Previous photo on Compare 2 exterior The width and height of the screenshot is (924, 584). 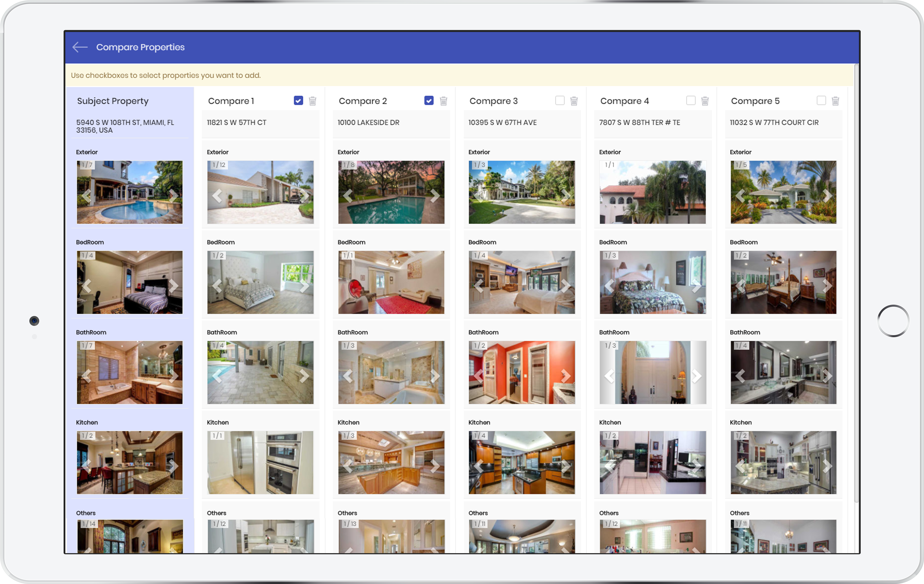[348, 196]
